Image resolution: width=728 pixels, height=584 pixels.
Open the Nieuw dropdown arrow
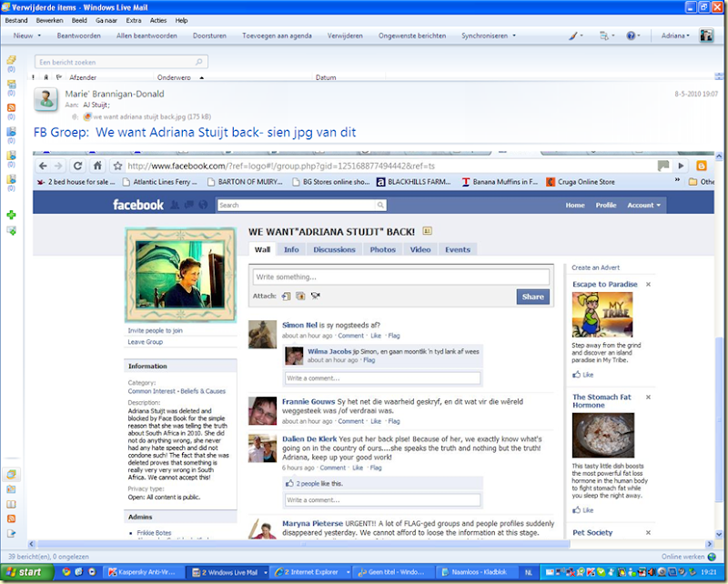39,35
